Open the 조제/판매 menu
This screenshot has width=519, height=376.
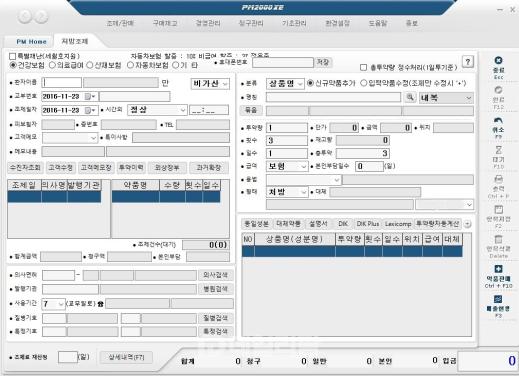(120, 23)
